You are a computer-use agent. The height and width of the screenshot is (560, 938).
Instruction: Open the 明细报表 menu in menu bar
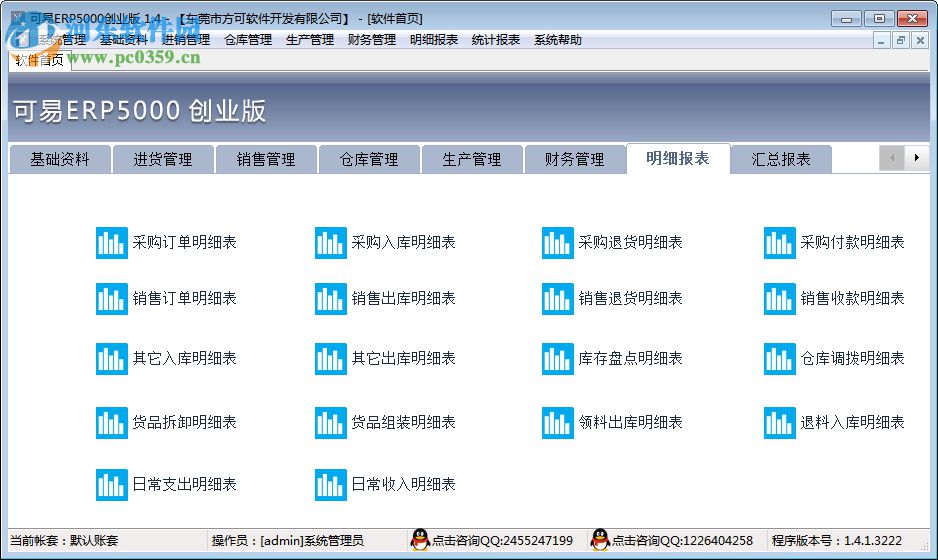pyautogui.click(x=434, y=40)
